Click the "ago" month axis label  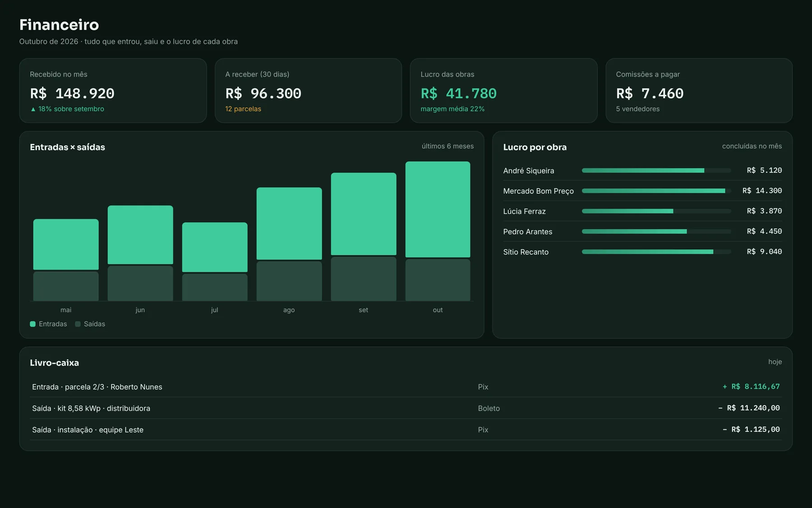pyautogui.click(x=289, y=310)
